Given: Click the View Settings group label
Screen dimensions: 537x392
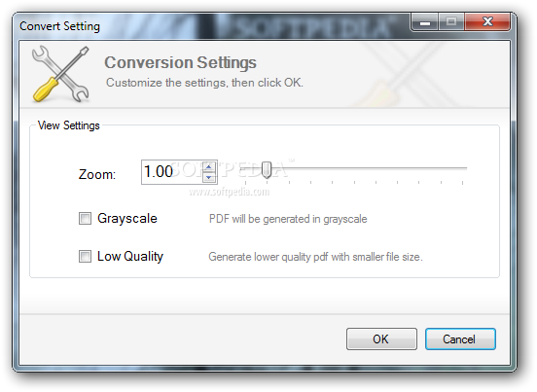Looking at the screenshot, I should 68,125.
